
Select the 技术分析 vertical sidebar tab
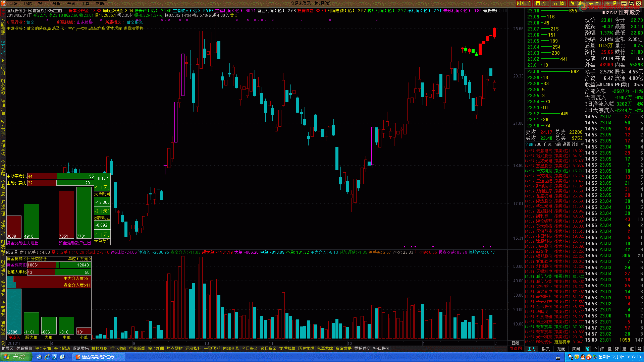tap(3, 47)
